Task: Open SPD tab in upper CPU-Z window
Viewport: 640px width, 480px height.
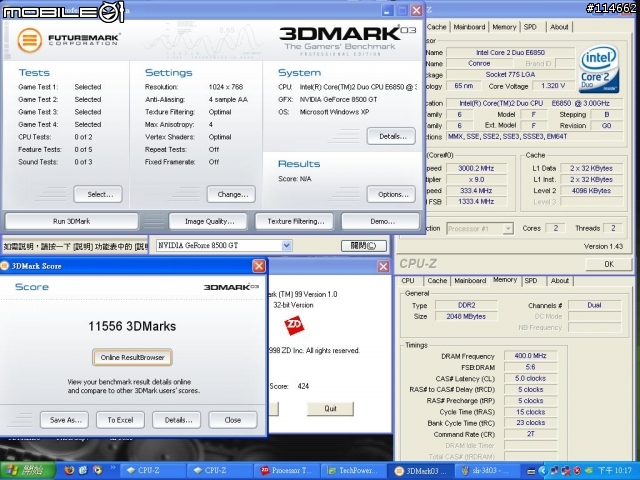Action: pyautogui.click(x=530, y=27)
